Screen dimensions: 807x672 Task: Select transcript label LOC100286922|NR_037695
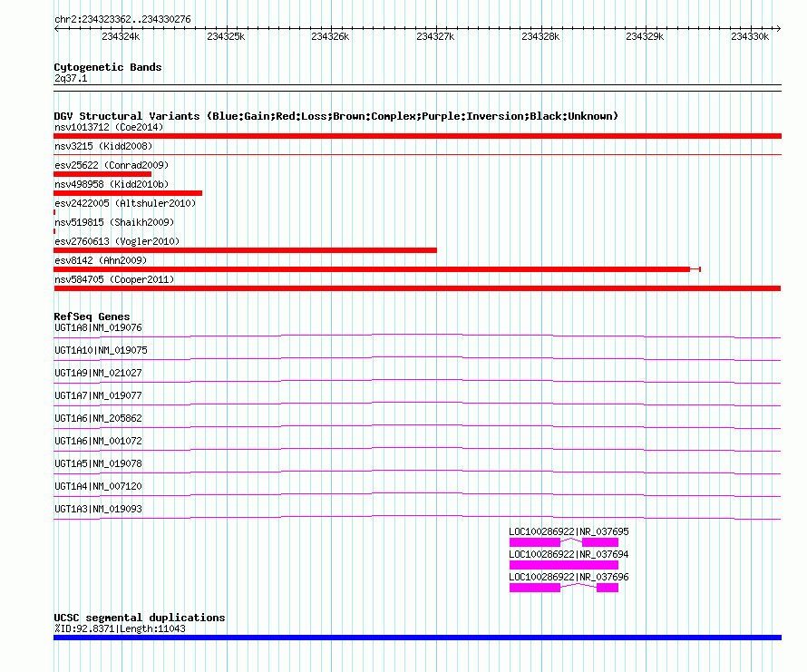tap(569, 532)
